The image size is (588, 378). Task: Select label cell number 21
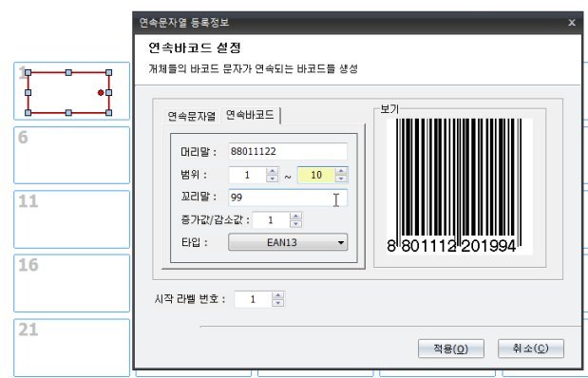coord(71,348)
